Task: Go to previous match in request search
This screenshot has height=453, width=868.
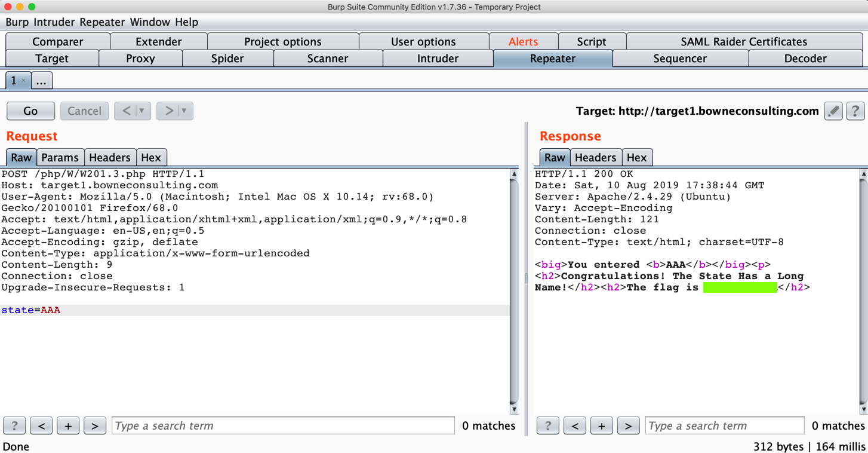Action: click(x=41, y=426)
